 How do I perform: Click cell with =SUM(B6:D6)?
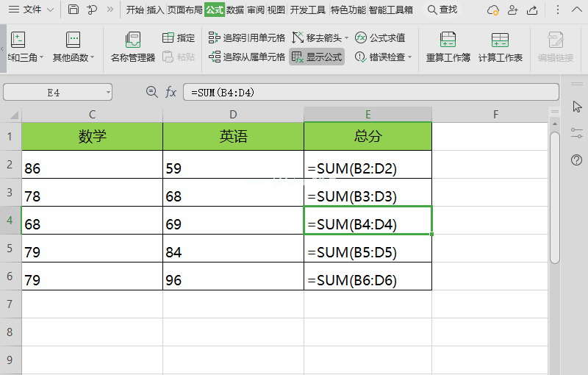click(x=368, y=276)
